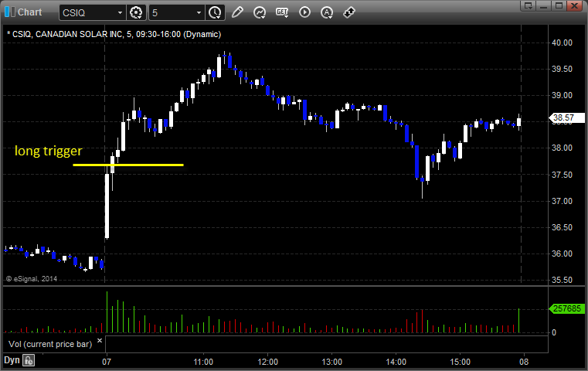Viewport: 588px width, 371px height.
Task: Close the Vol study pane with x
Action: [100, 341]
